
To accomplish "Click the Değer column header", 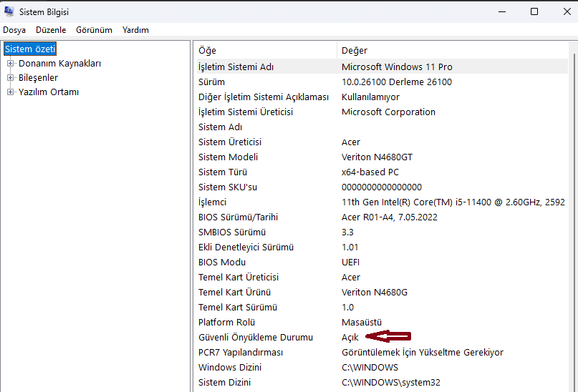I will tap(454, 50).
